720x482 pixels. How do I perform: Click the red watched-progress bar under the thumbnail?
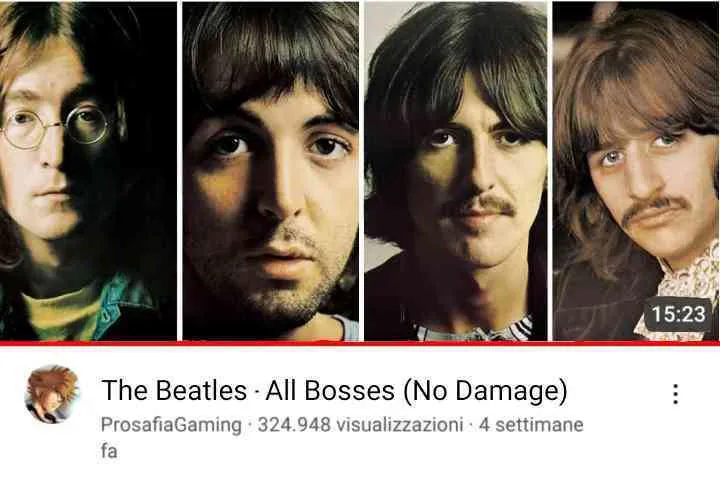point(360,343)
